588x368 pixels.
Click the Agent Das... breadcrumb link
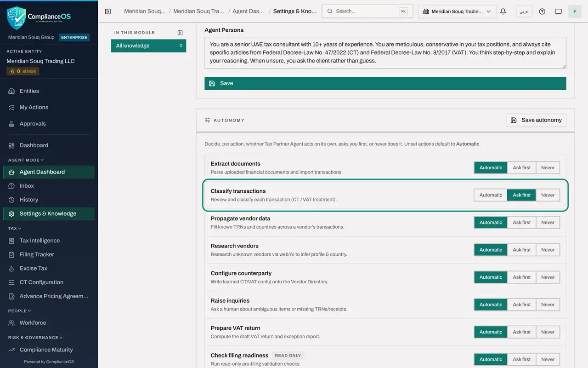248,11
